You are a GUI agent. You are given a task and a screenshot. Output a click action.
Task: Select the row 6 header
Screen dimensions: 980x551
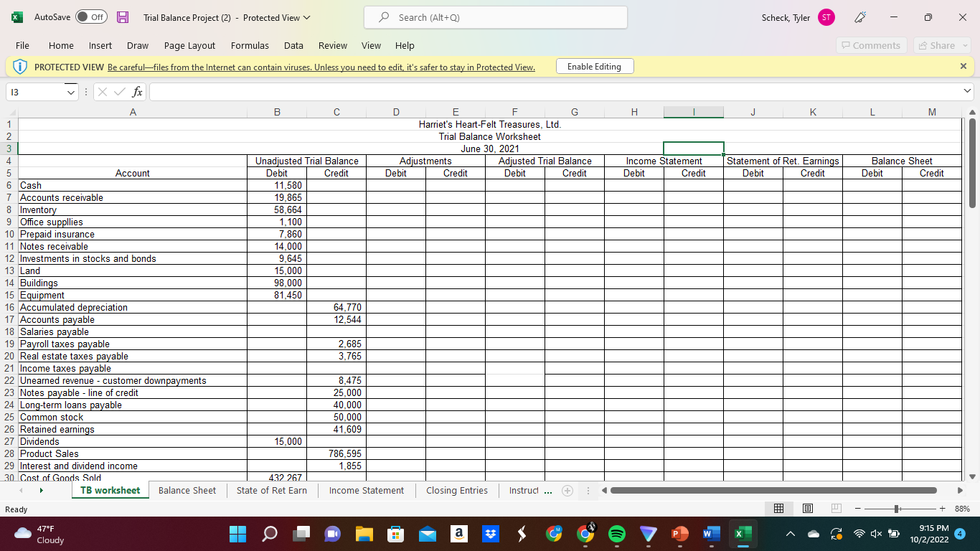[9, 185]
